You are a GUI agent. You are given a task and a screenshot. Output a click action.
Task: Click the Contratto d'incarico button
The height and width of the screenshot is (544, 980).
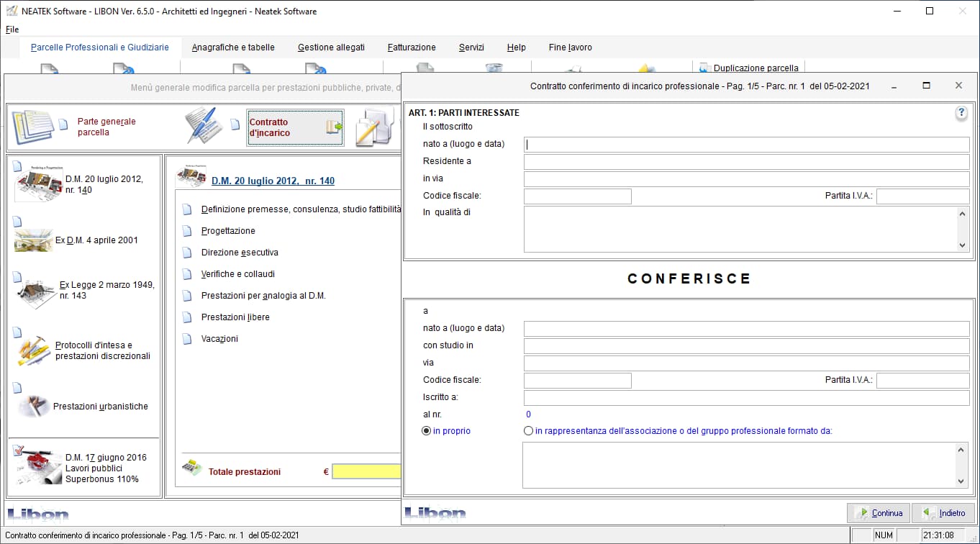pos(295,127)
